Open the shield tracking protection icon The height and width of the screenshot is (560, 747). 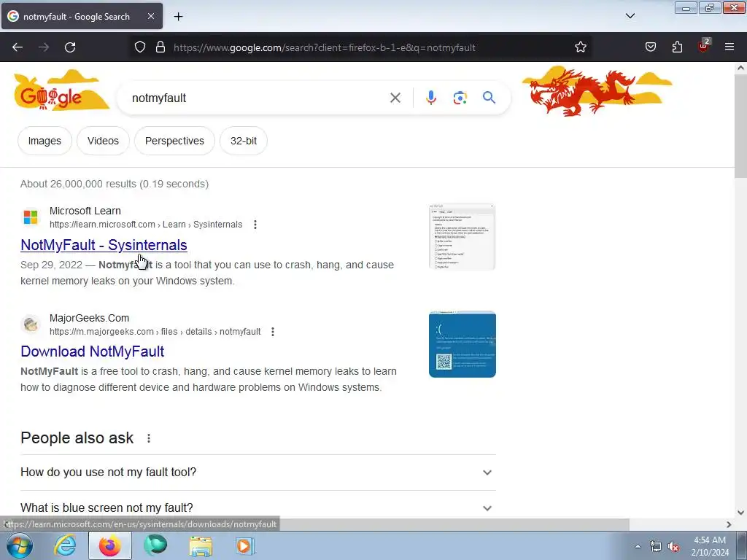coord(139,47)
